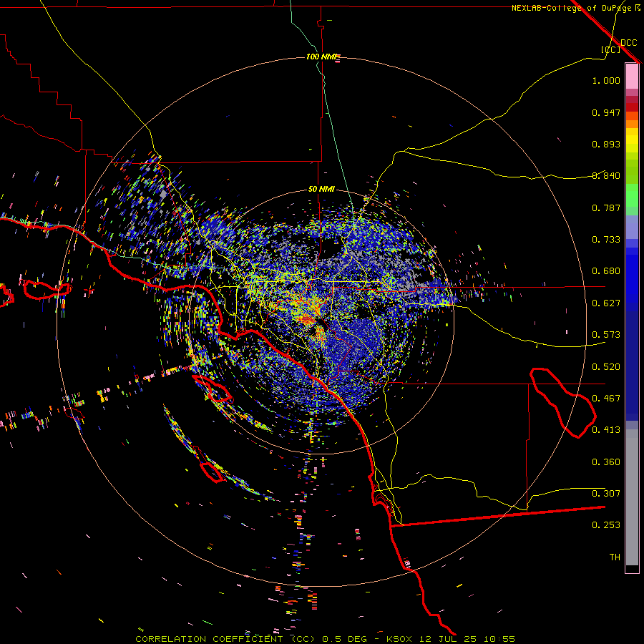Click the Correlation Coefficient KSOX caption

point(326,639)
